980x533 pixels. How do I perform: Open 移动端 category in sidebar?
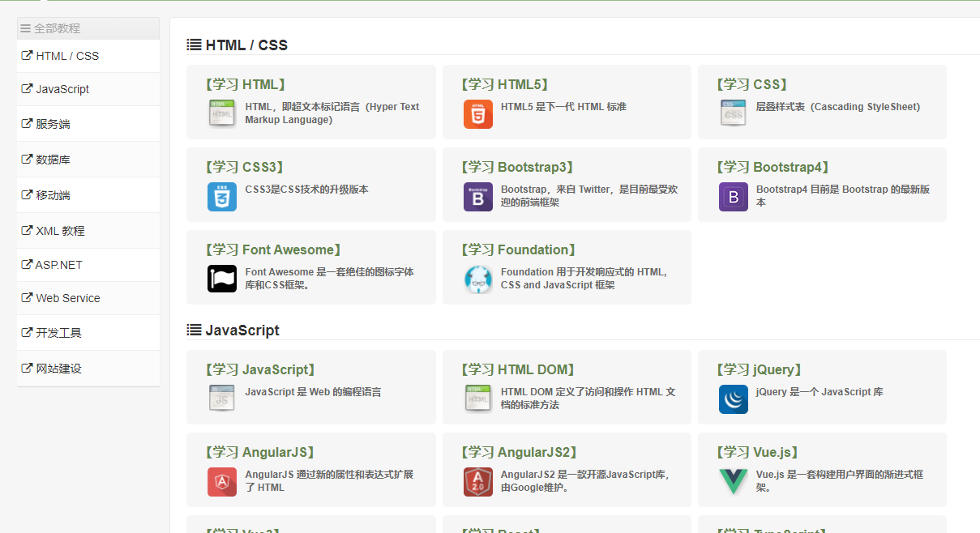click(88, 195)
